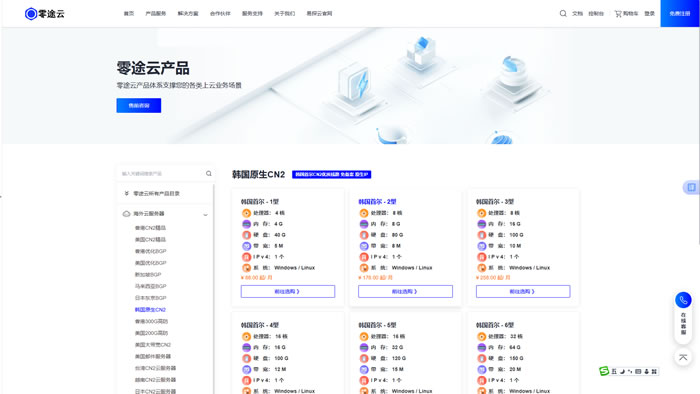Screen dimensions: 700x394
Task: Open the shopping cart icon
Action: [x=618, y=14]
